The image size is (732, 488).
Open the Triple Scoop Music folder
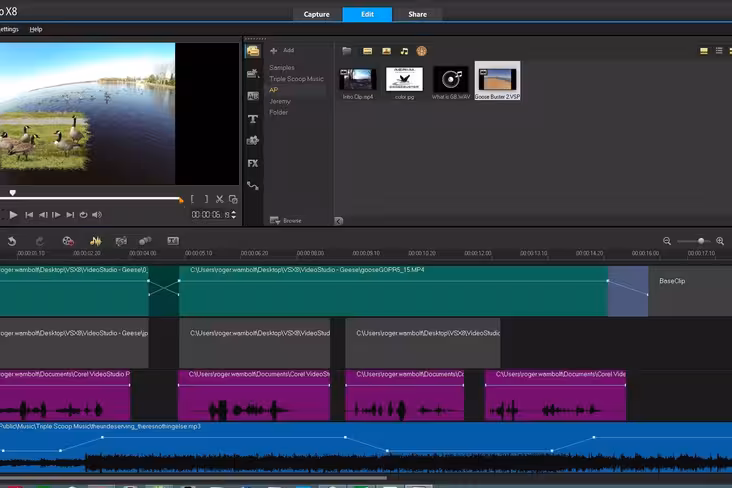pos(296,79)
